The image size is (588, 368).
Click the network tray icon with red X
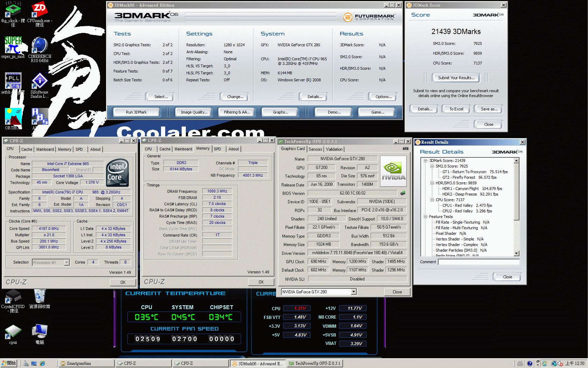click(x=560, y=363)
